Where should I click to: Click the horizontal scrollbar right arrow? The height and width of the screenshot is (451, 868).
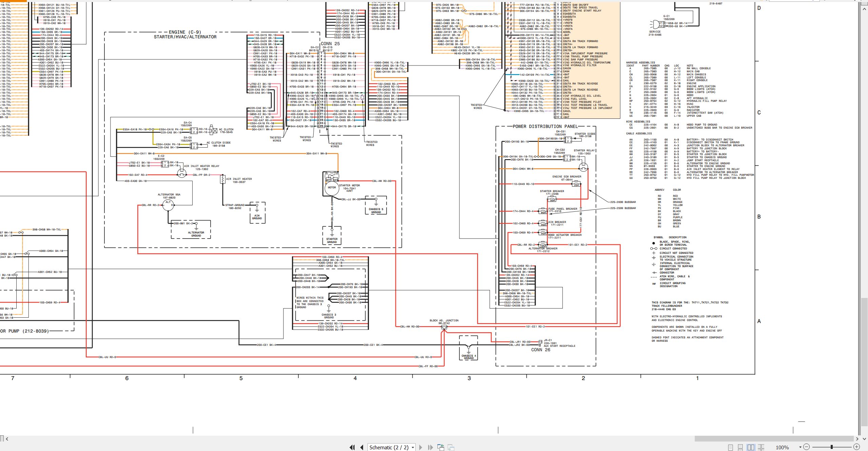pos(857,439)
